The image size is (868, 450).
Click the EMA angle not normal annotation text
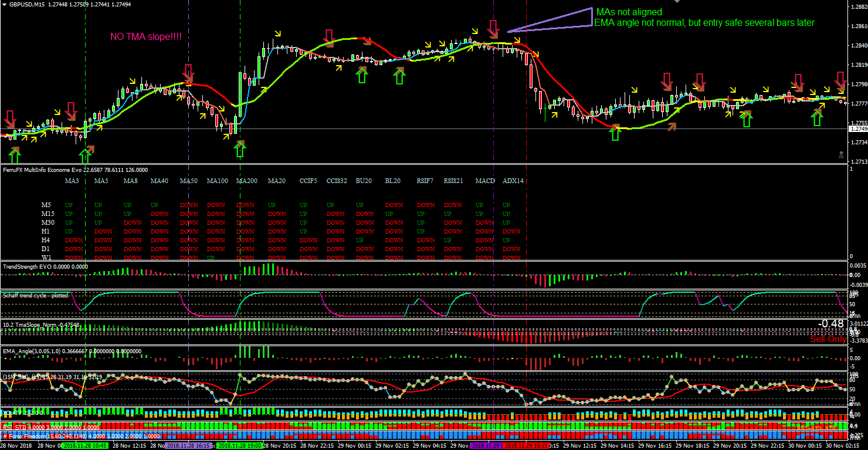tap(704, 23)
